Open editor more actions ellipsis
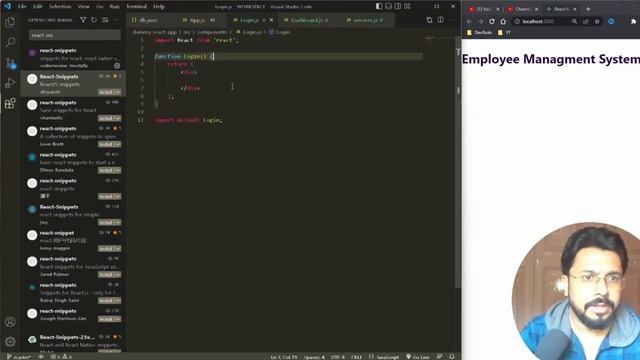The height and width of the screenshot is (360, 640). tap(451, 20)
